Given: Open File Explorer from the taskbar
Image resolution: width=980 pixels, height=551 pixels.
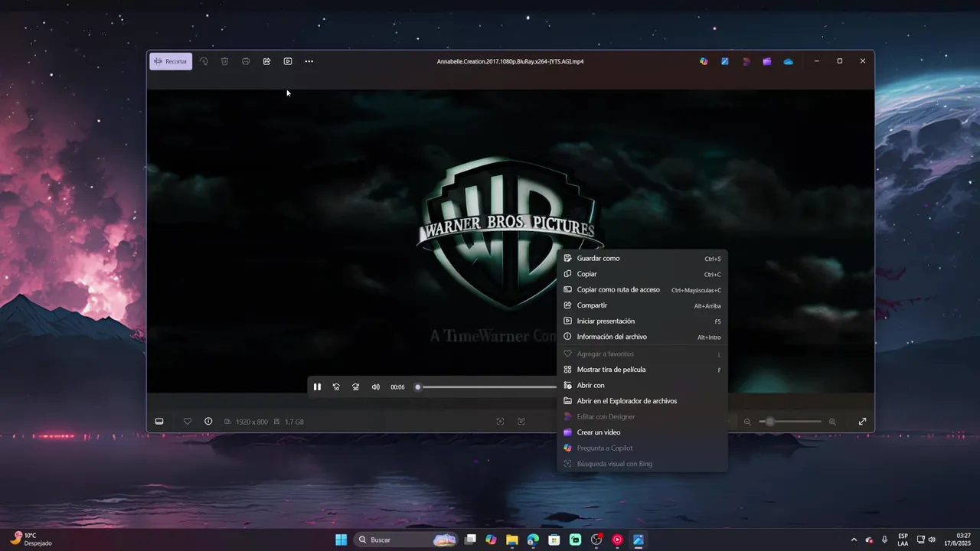Looking at the screenshot, I should (512, 540).
